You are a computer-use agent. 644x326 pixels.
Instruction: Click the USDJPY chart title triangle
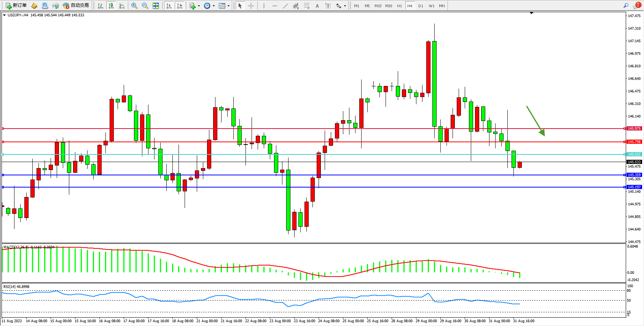[4, 15]
